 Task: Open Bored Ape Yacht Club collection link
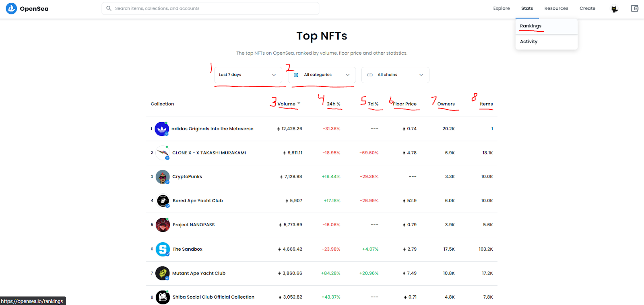pyautogui.click(x=198, y=201)
